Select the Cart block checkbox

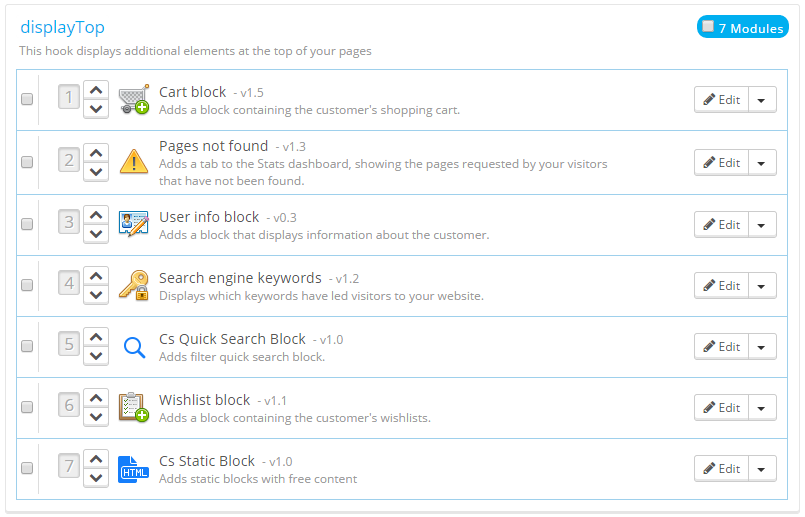click(x=27, y=99)
